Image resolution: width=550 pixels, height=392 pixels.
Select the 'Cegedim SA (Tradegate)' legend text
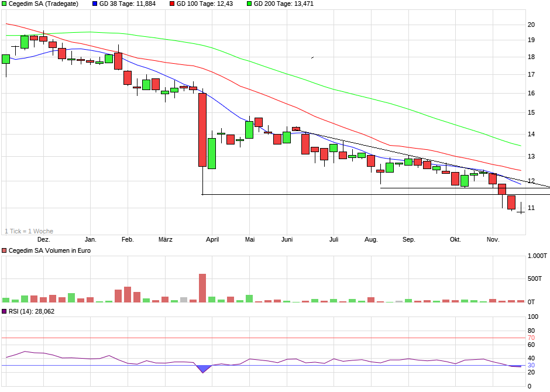tap(43, 4)
